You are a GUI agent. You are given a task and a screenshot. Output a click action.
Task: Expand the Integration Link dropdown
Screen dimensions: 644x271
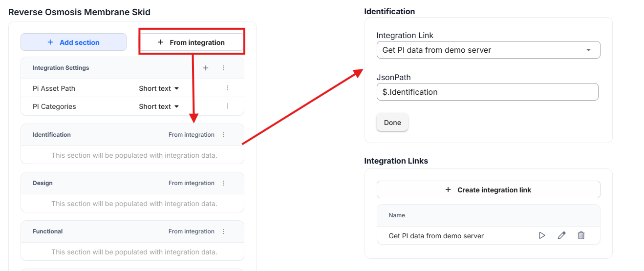588,50
